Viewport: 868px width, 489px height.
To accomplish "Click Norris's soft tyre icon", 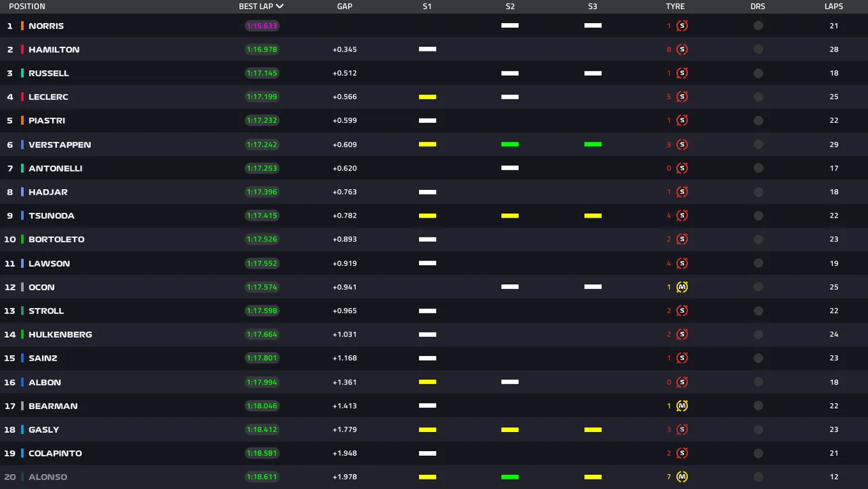I will [x=682, y=26].
